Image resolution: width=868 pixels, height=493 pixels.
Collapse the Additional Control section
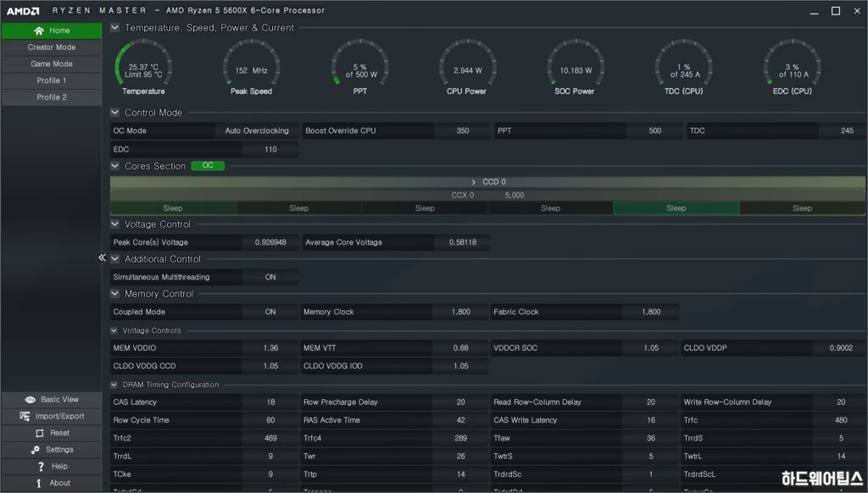point(114,258)
